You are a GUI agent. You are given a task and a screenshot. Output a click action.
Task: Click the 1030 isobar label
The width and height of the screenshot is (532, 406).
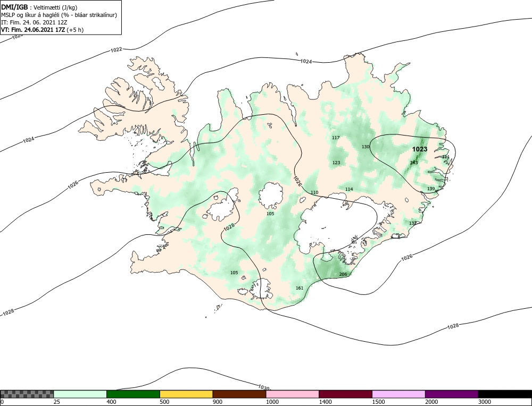click(264, 387)
